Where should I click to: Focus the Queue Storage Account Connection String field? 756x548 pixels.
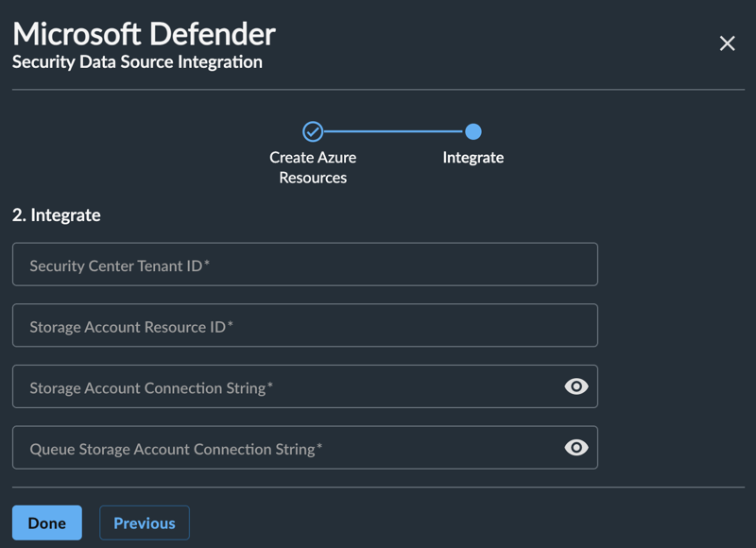click(x=305, y=448)
